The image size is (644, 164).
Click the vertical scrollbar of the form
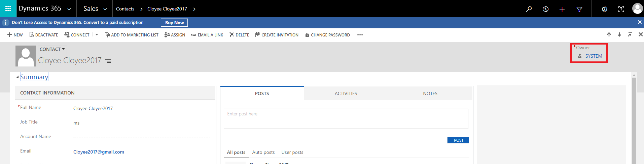click(x=634, y=120)
